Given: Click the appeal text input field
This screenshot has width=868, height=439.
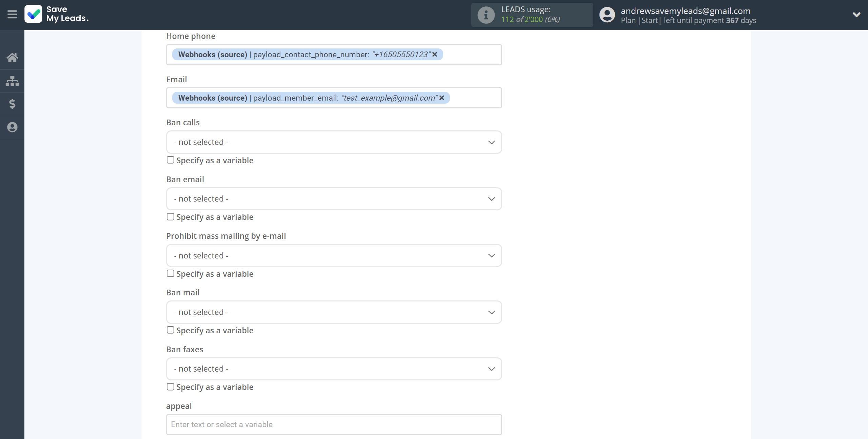Looking at the screenshot, I should pos(334,424).
